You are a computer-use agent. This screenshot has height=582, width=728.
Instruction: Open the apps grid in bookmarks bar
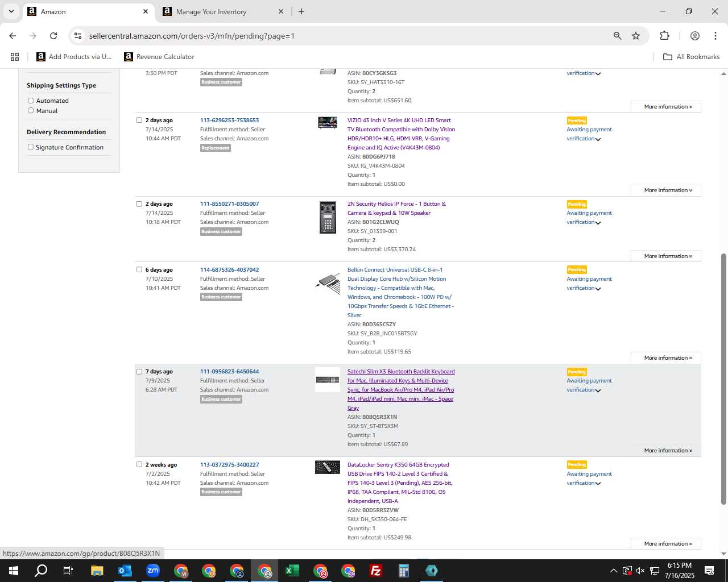[15, 57]
